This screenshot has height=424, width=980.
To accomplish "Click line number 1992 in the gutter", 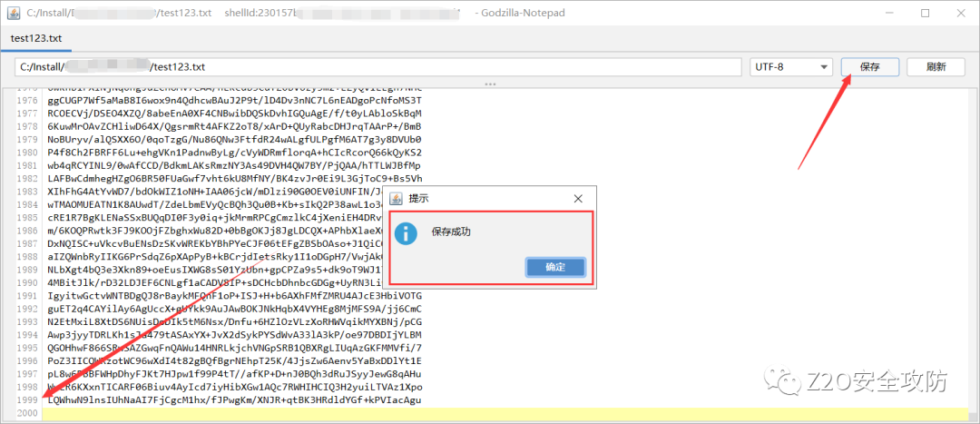I will pos(27,309).
